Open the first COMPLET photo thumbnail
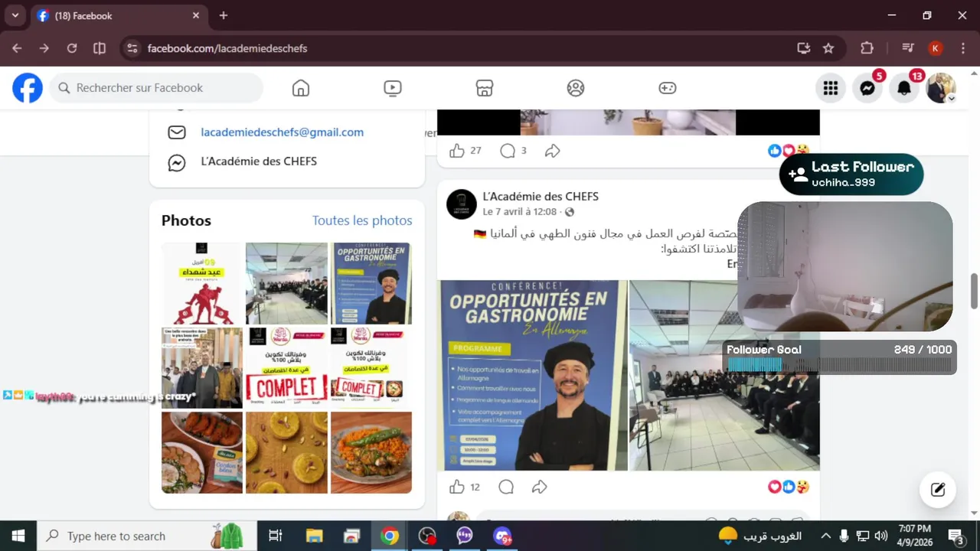Viewport: 980px width, 551px height. (286, 368)
